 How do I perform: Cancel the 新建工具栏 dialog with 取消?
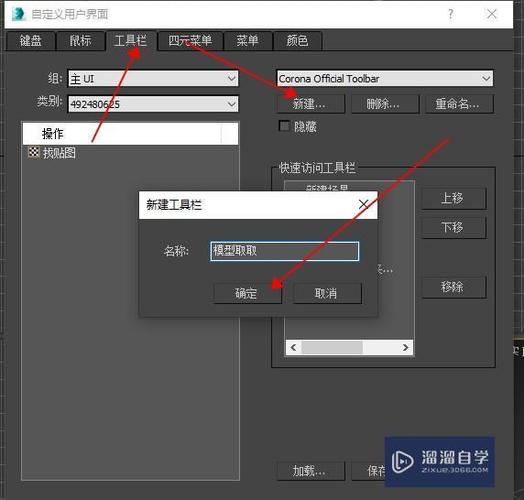point(327,293)
